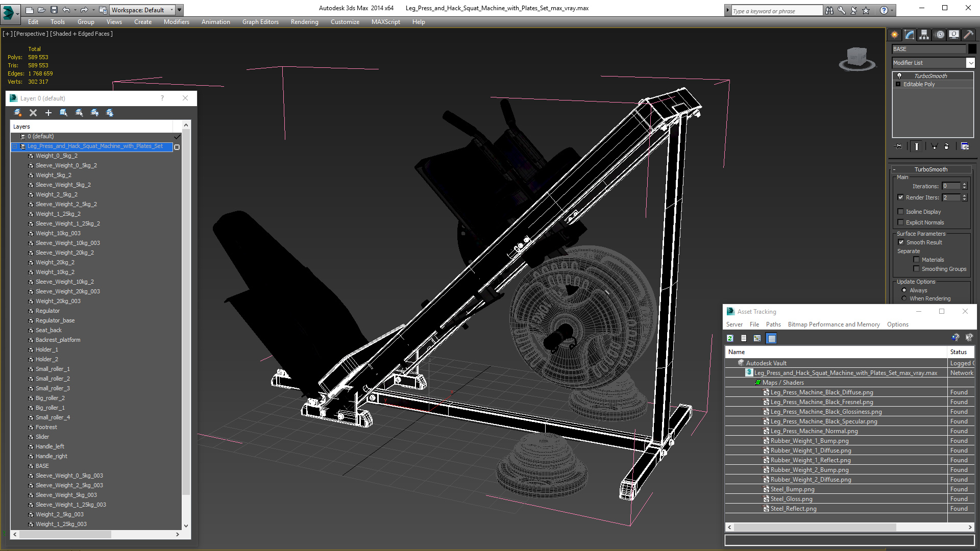Open the quick access toolbar customize arrow
Image resolution: width=980 pixels, height=551 pixels.
coord(180,10)
